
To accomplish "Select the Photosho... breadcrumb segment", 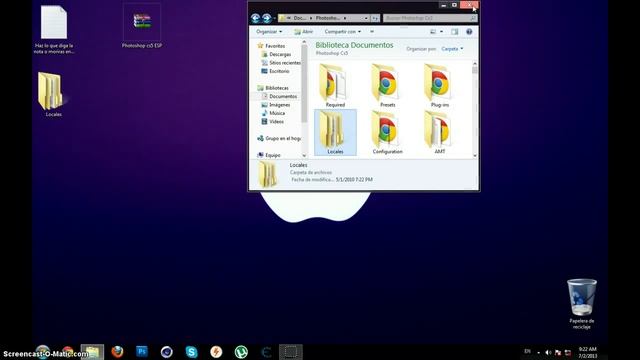I will (x=328, y=18).
